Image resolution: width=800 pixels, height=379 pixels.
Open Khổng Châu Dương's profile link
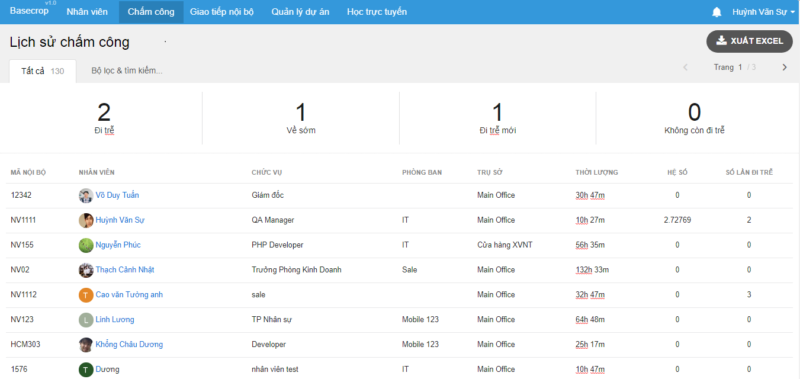pyautogui.click(x=130, y=345)
